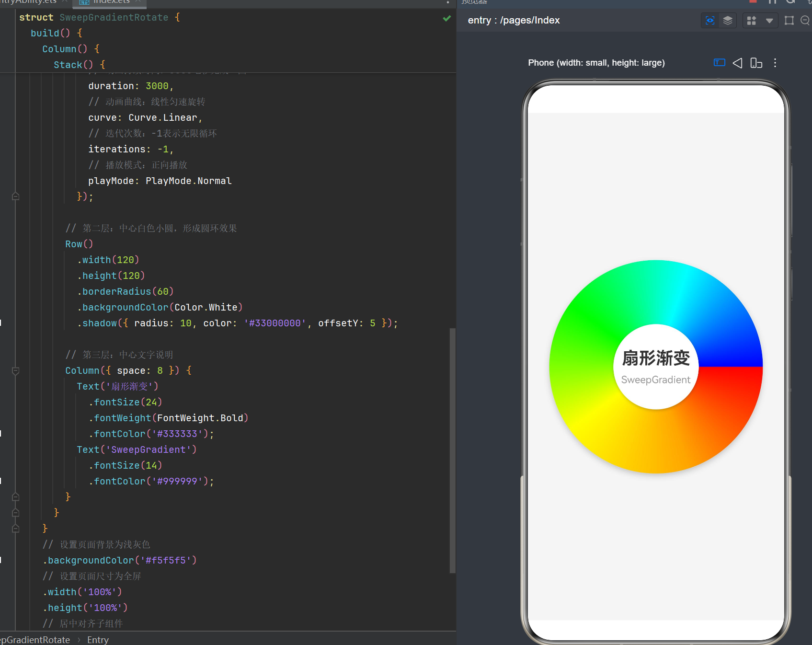This screenshot has height=645, width=812.
Task: Click 'FontWeight.Bold' in the code
Action: [x=200, y=418]
